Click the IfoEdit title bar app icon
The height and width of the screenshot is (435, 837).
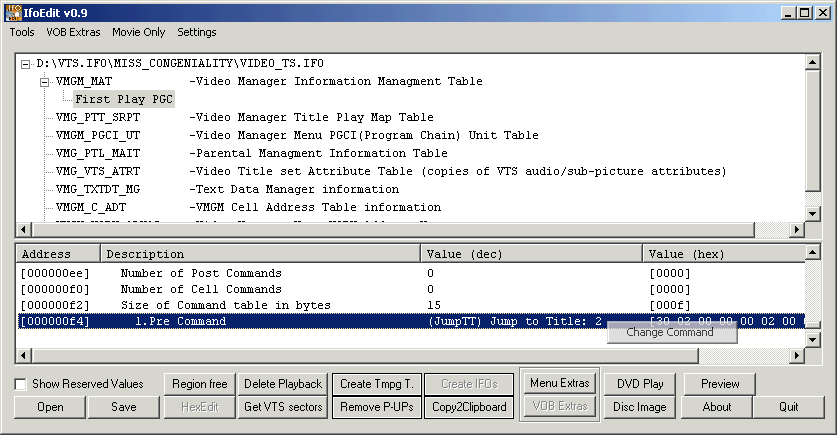tap(13, 11)
